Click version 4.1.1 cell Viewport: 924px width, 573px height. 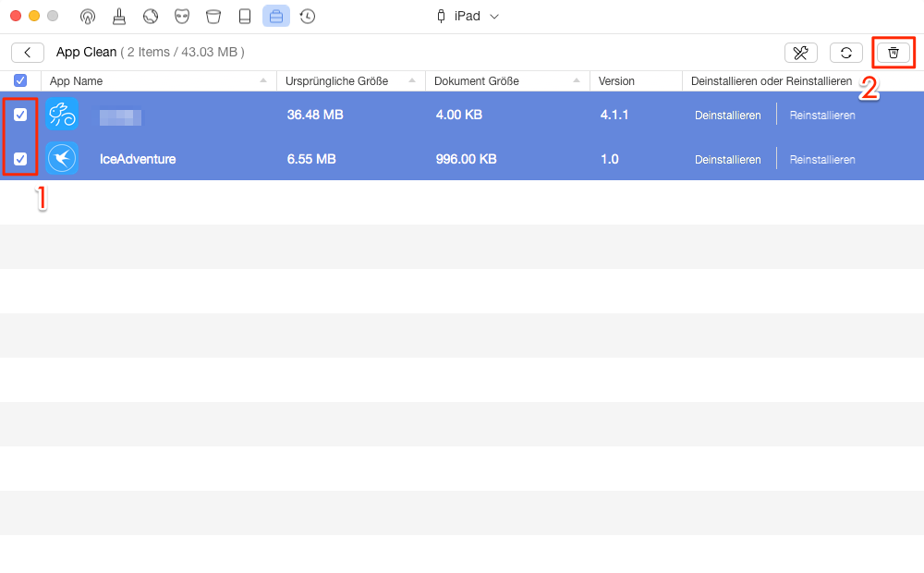(614, 115)
